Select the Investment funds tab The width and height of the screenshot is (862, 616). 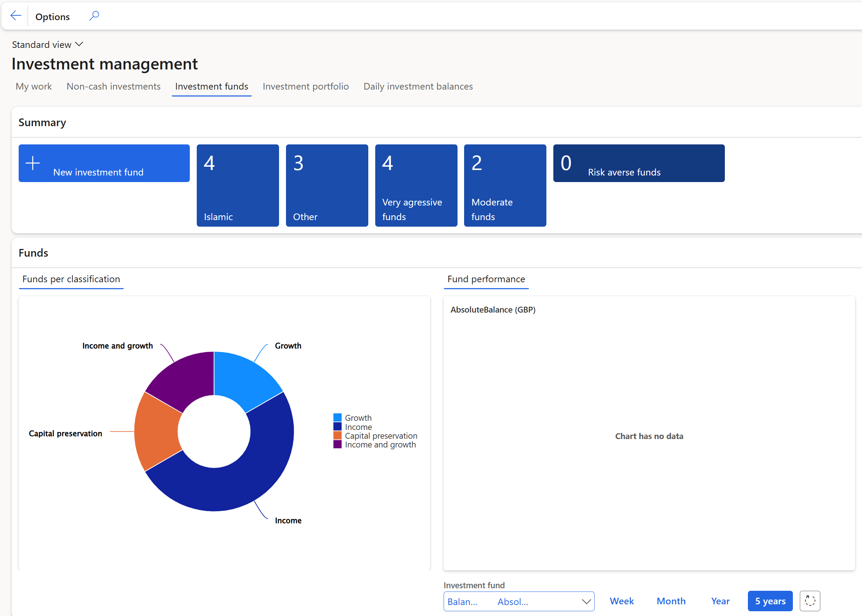pos(211,87)
